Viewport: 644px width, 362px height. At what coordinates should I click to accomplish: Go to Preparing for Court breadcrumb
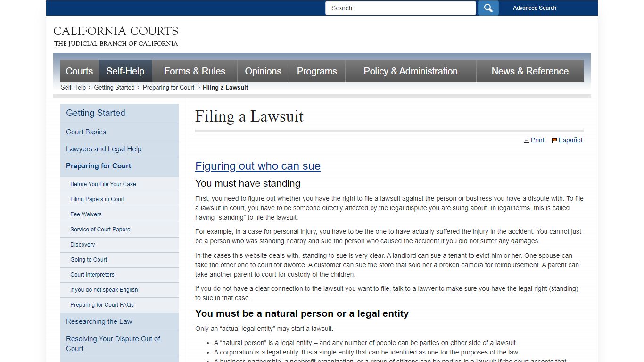(x=168, y=88)
